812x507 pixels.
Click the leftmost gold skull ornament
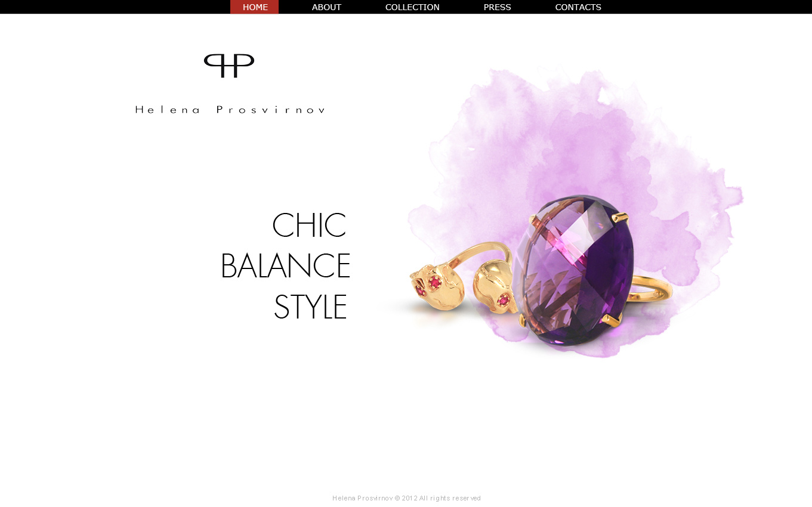point(437,287)
